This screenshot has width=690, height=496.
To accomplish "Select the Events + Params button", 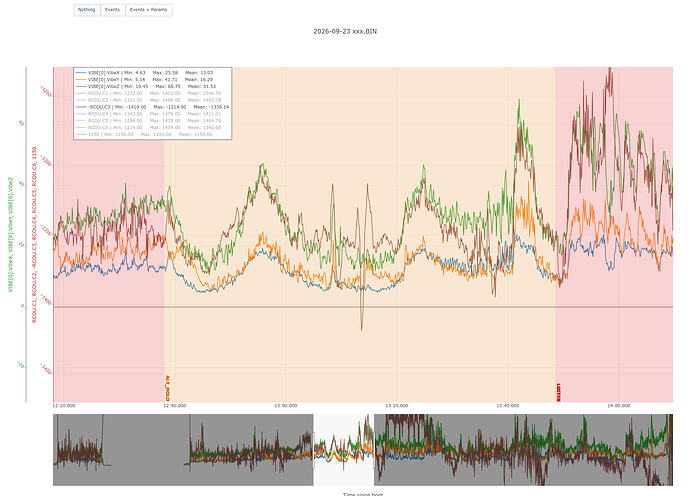I will 149,10.
